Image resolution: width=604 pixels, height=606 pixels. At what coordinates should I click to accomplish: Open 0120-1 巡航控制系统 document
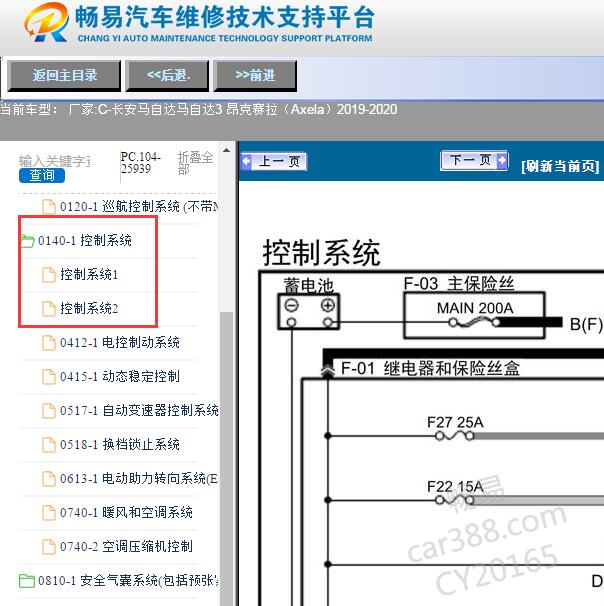139,207
